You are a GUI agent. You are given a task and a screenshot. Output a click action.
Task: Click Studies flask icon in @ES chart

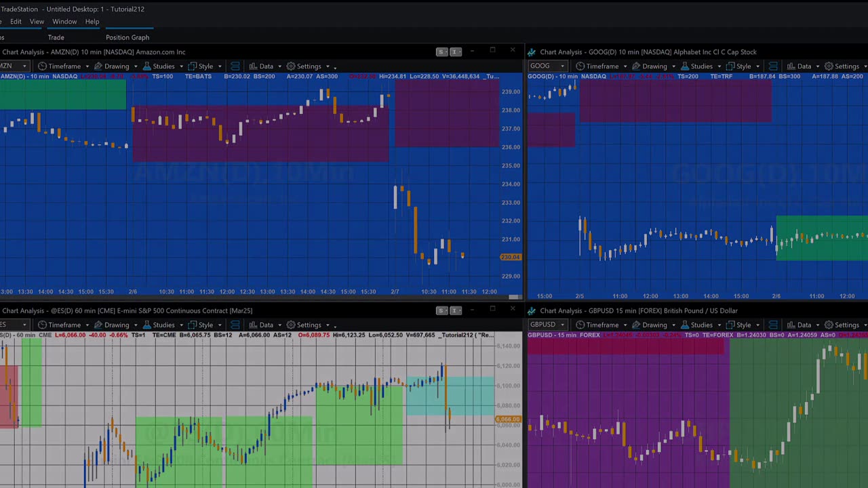(x=146, y=325)
